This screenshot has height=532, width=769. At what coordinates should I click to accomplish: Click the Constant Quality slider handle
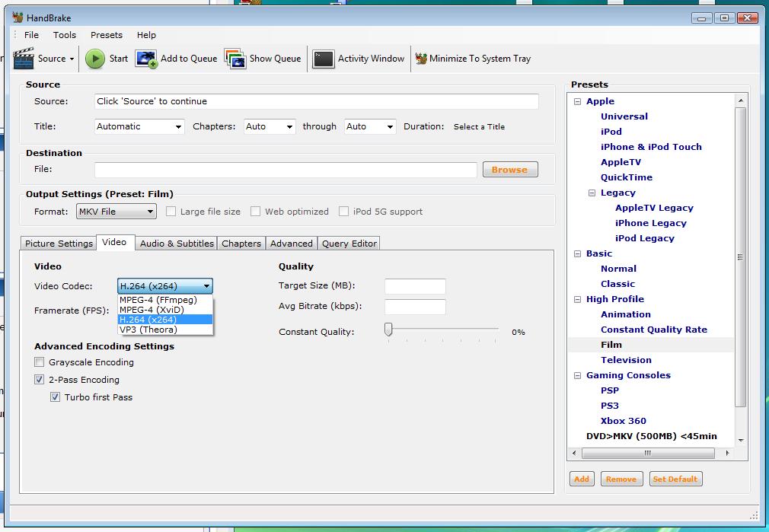pyautogui.click(x=388, y=330)
